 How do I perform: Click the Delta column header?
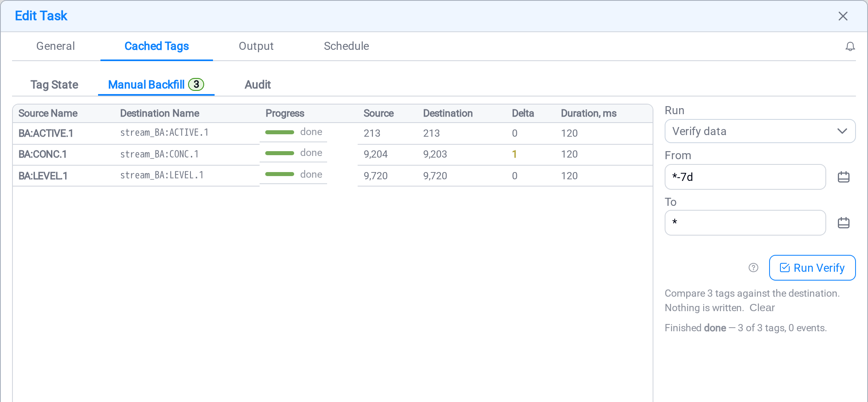click(523, 113)
